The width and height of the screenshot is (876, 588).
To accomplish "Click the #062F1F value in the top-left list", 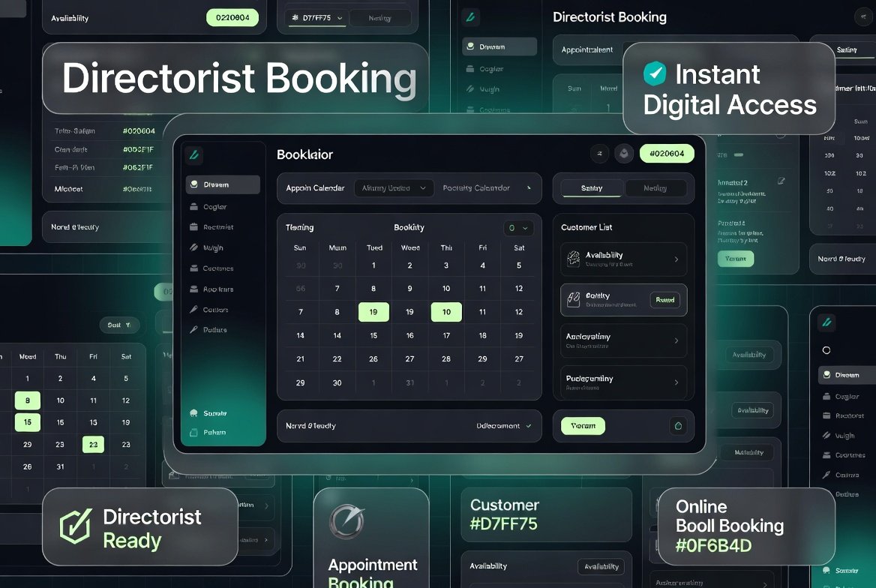I will (x=138, y=168).
